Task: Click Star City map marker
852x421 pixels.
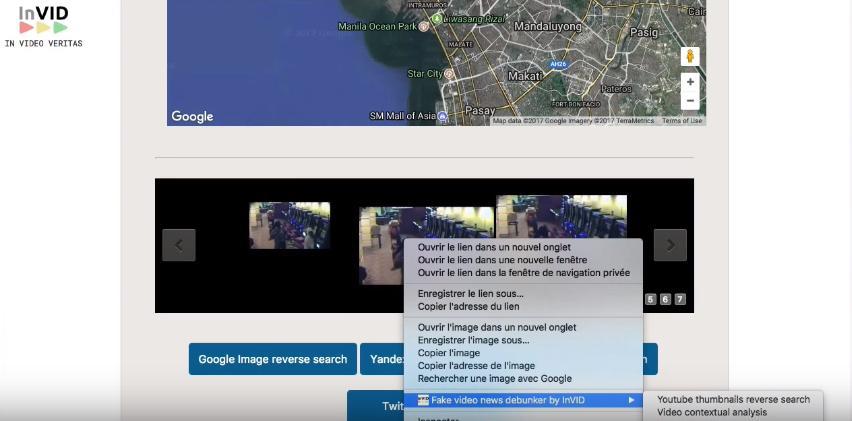Action: tap(448, 73)
